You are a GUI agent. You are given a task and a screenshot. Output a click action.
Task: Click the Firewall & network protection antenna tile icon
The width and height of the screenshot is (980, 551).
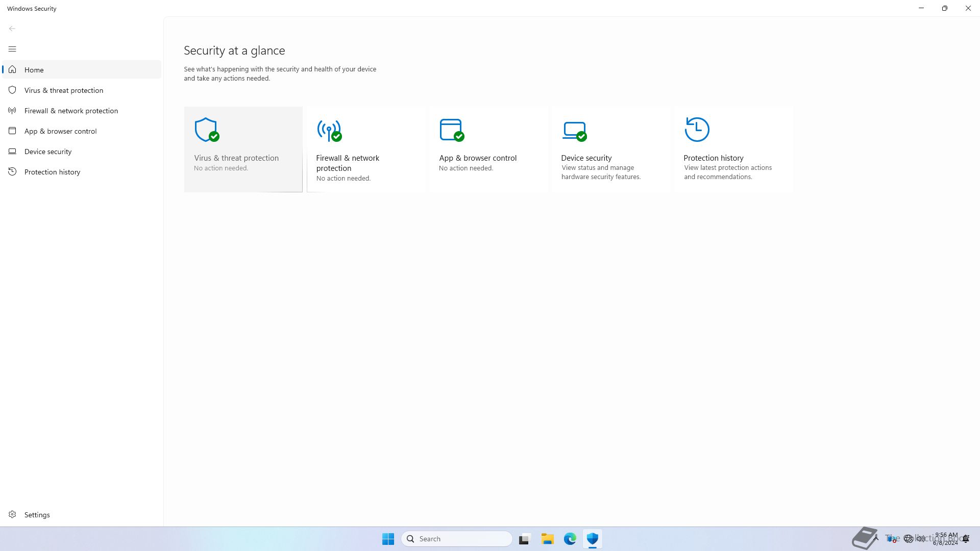pos(329,130)
